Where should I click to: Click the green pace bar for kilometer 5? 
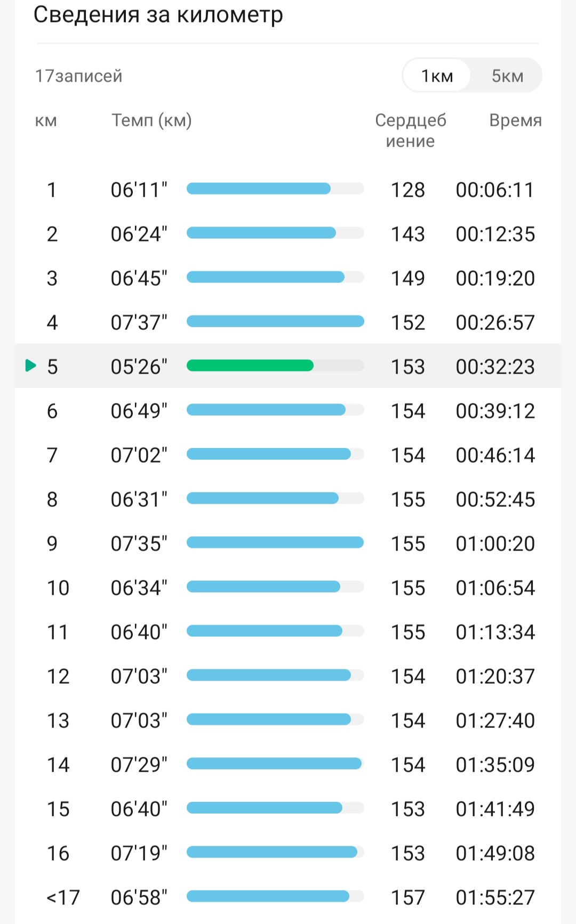click(x=250, y=366)
